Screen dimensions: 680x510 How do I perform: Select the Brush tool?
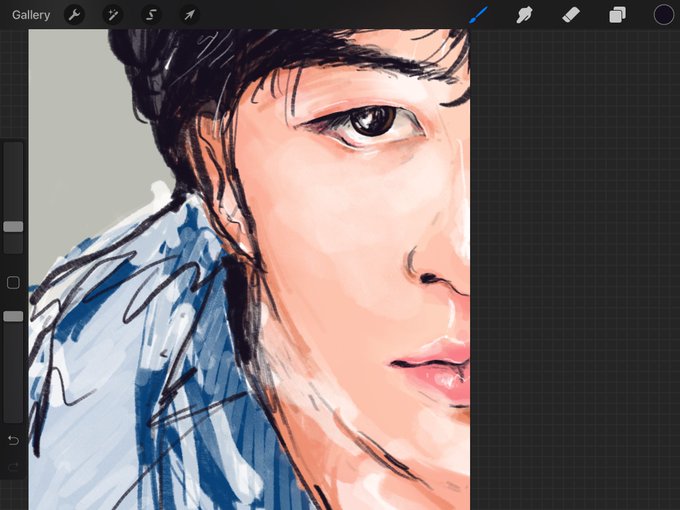click(478, 15)
